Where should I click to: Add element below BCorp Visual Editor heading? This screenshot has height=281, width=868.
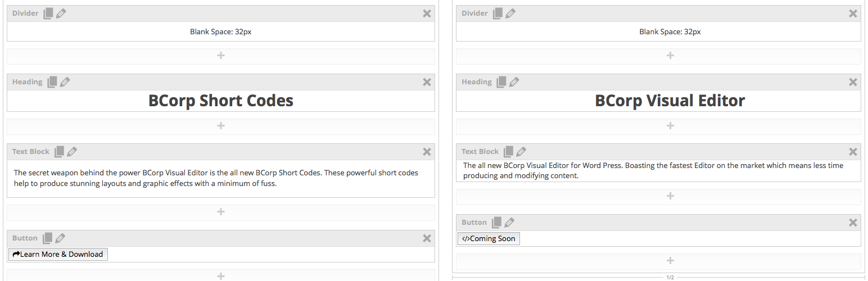(670, 126)
